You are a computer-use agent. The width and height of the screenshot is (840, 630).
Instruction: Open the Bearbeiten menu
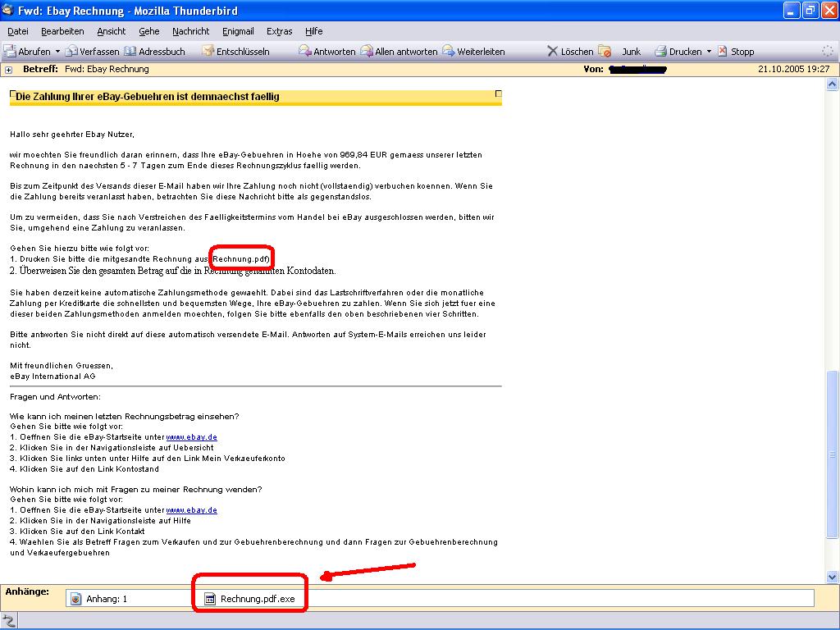pyautogui.click(x=62, y=31)
